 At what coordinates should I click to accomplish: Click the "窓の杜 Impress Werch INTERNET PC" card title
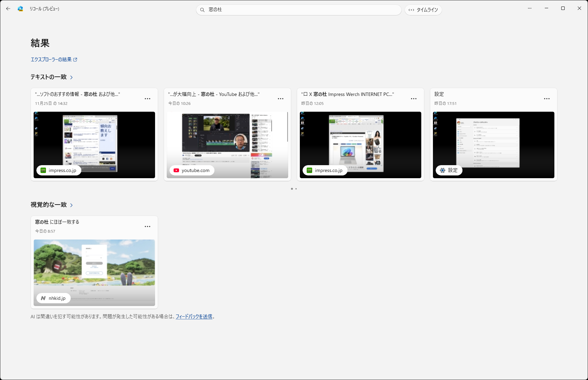pos(348,94)
